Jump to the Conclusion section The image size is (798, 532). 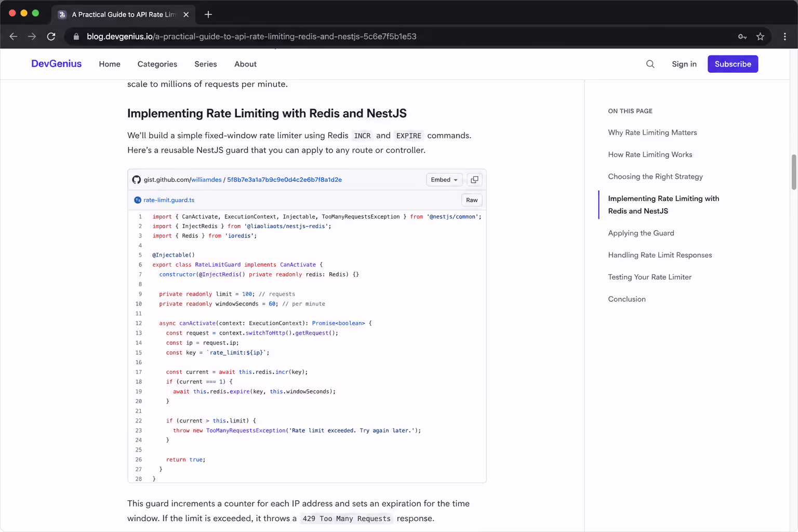[x=627, y=299]
